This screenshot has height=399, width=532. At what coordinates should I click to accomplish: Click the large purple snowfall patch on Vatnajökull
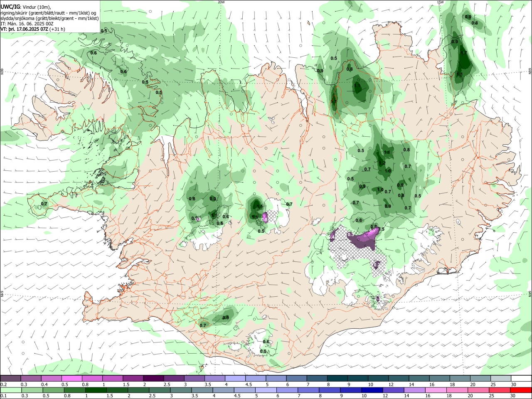click(x=363, y=239)
